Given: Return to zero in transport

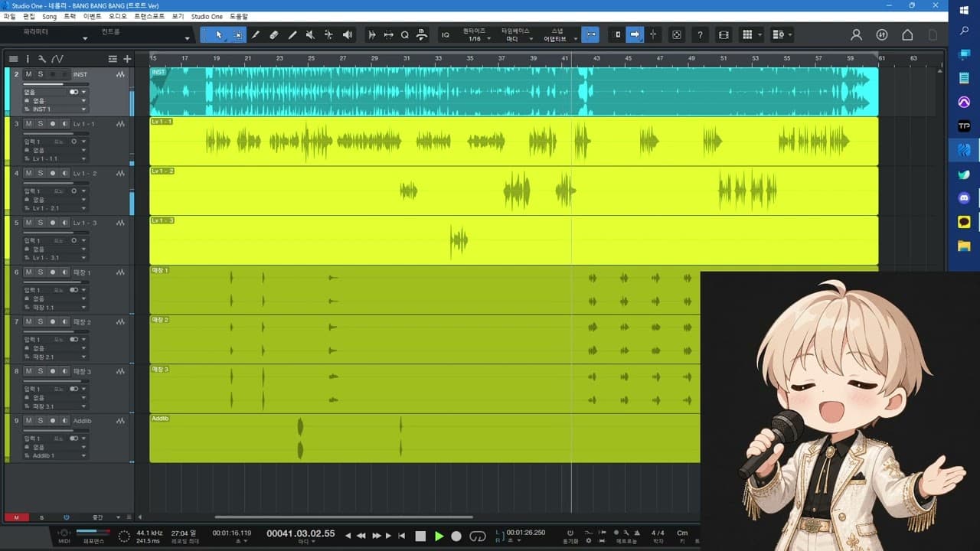Looking at the screenshot, I should (402, 536).
